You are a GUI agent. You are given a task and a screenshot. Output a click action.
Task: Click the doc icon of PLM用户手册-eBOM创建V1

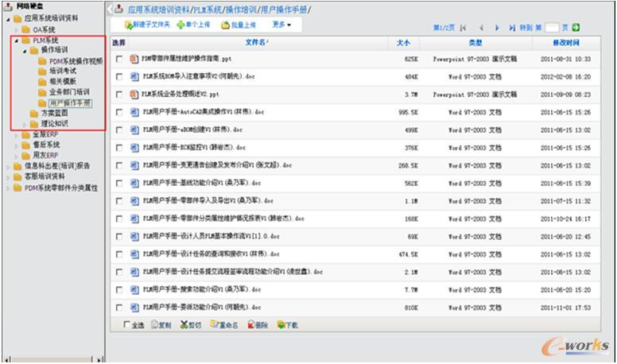click(134, 130)
